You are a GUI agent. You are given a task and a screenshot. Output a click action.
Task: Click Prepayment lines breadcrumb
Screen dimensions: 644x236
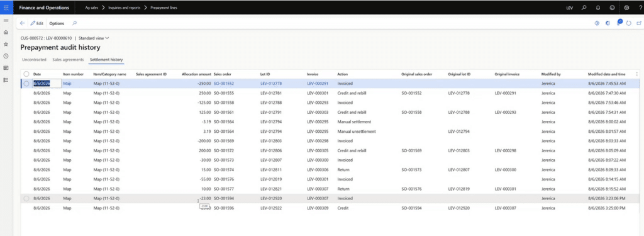tap(164, 8)
